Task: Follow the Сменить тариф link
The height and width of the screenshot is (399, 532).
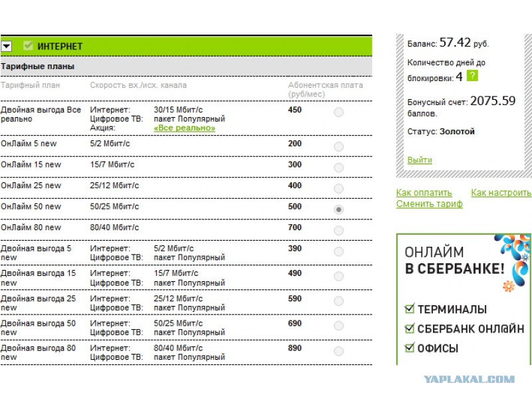Action: click(429, 203)
